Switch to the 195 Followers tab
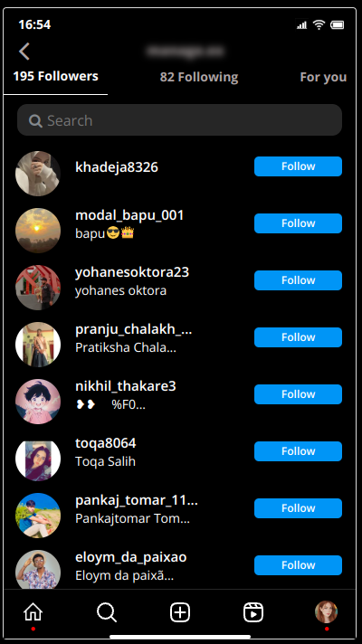 tap(55, 76)
